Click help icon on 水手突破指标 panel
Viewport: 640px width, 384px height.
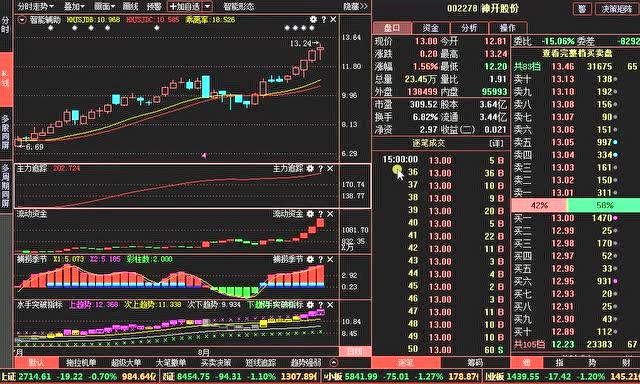(x=320, y=305)
